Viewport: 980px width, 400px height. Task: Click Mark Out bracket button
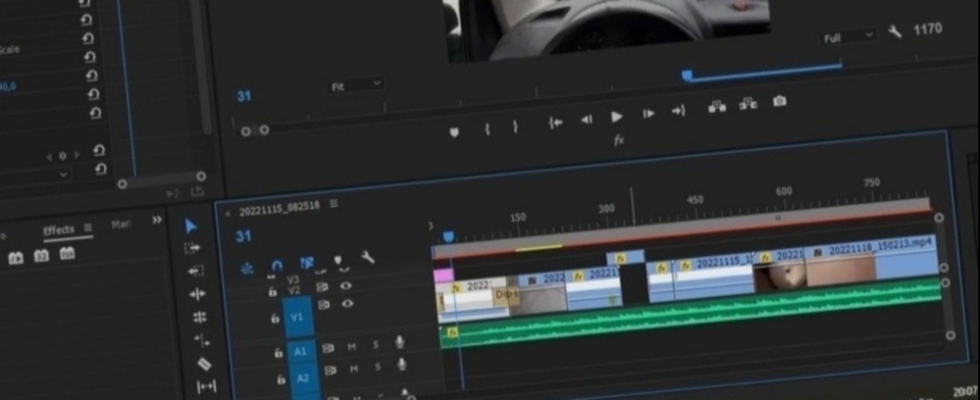tap(515, 127)
